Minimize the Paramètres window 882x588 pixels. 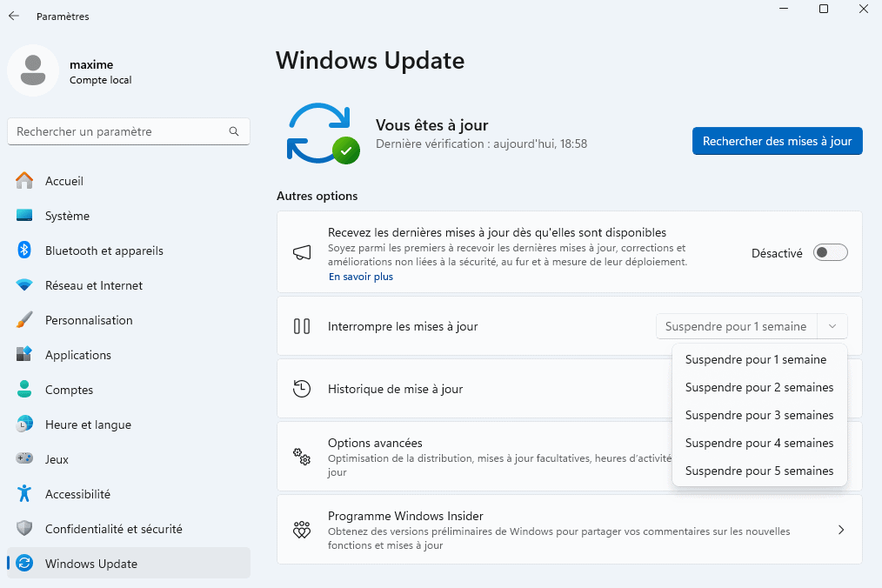point(784,9)
